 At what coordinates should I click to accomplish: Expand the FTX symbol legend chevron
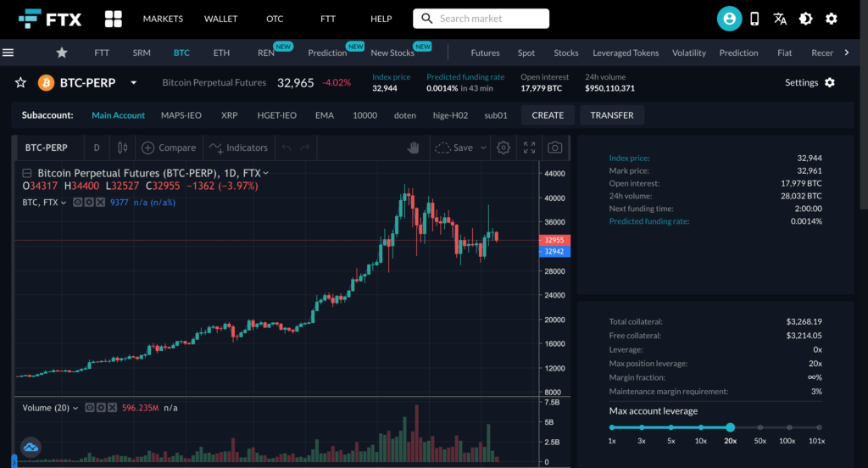pyautogui.click(x=265, y=173)
